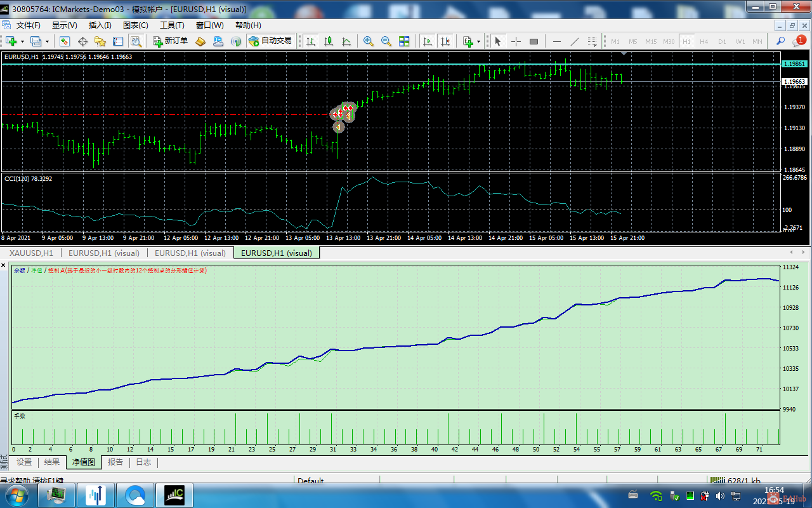
Task: Switch to D1 timeframe
Action: click(x=722, y=41)
